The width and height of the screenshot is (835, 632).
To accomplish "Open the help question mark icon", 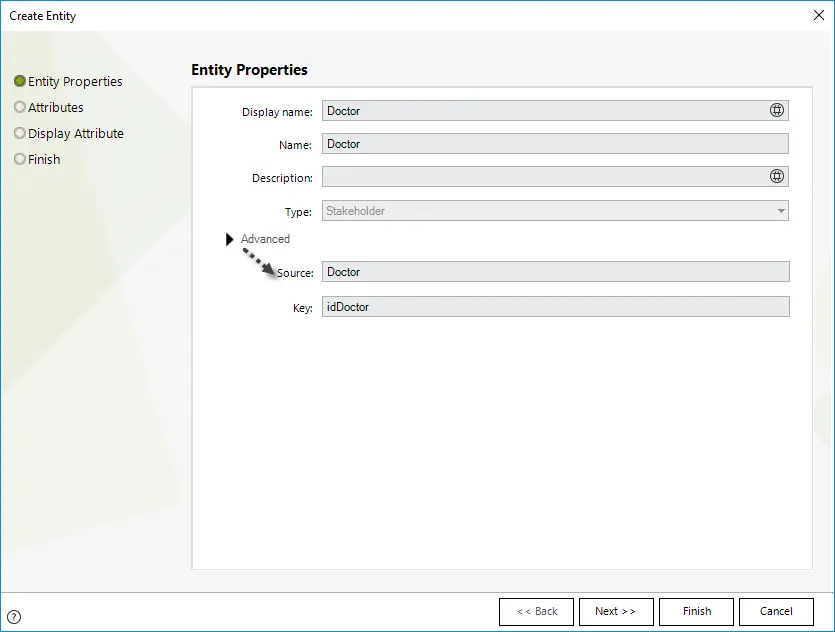I will (x=14, y=617).
